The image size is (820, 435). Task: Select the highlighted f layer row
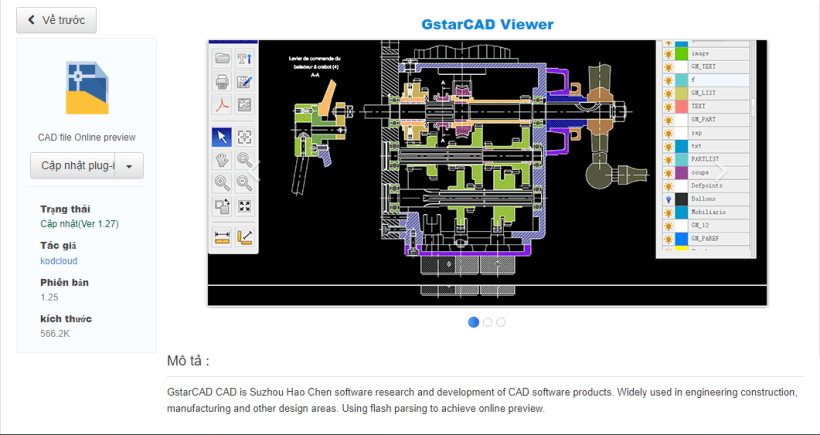pyautogui.click(x=706, y=80)
